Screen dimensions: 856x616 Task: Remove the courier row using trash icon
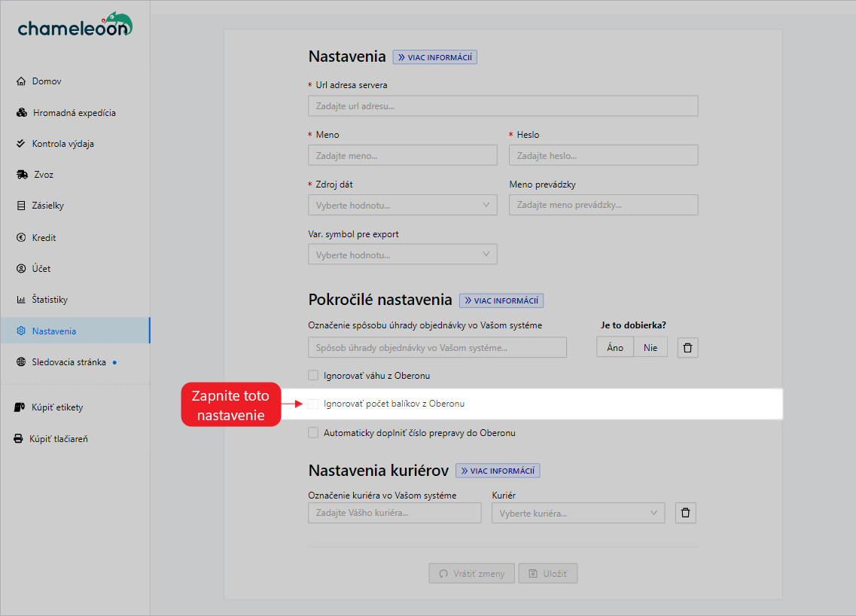[685, 513]
